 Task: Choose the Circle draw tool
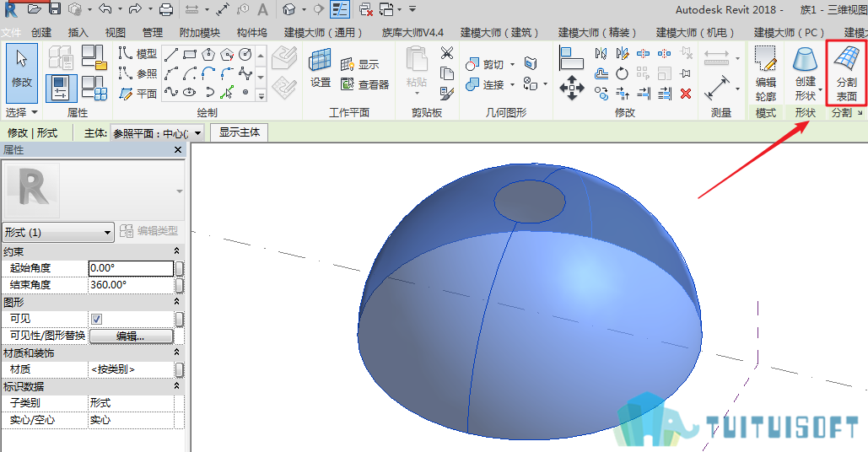point(245,55)
